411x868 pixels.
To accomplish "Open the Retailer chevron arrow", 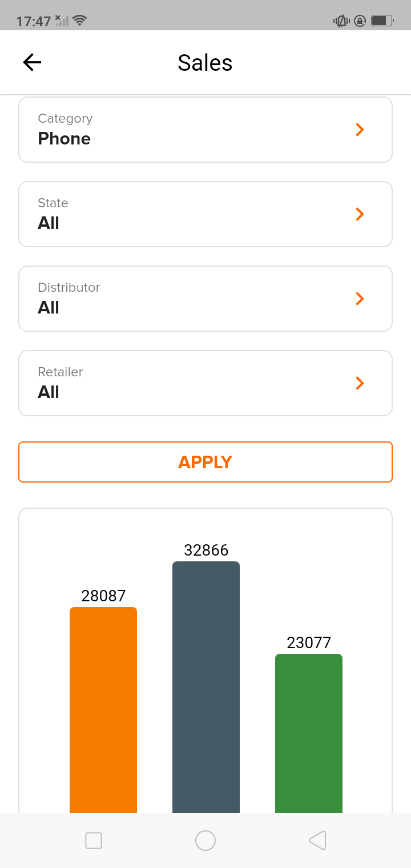I will click(360, 383).
